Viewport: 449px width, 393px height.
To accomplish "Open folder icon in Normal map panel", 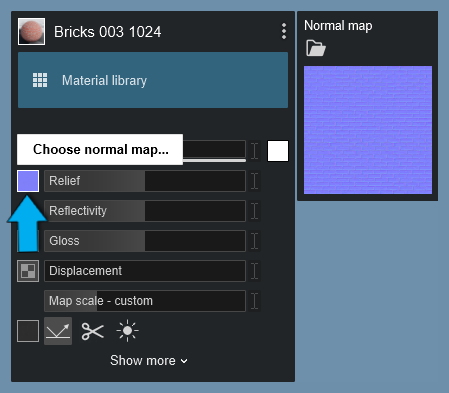I will point(316,48).
